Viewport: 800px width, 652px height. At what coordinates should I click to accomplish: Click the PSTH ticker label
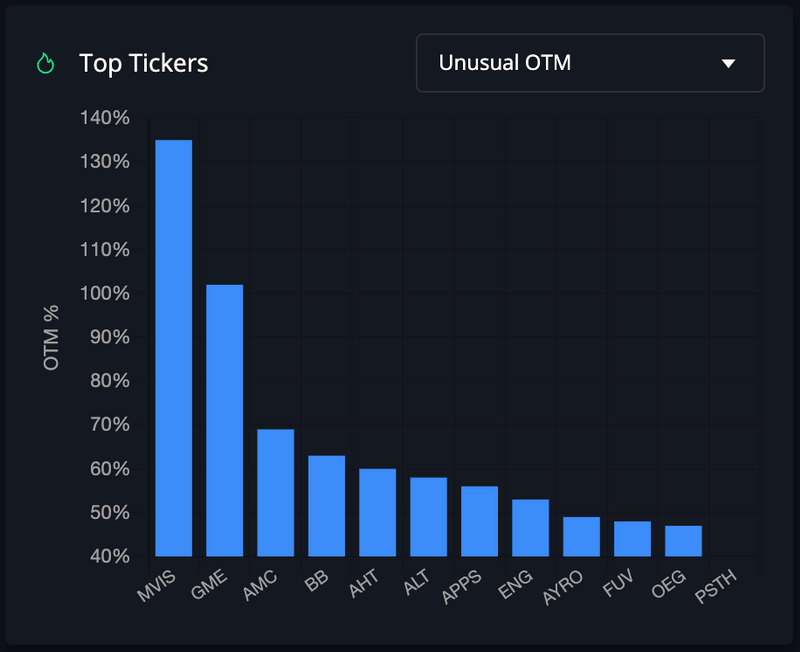(716, 585)
